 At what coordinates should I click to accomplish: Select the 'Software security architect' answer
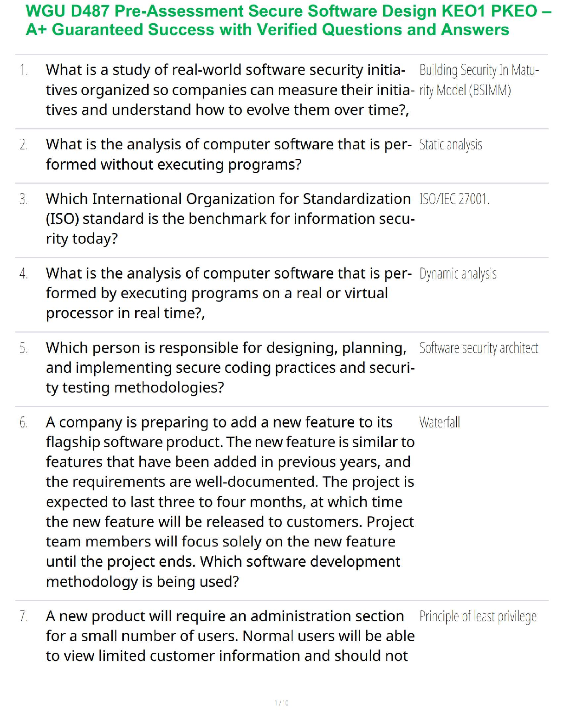coord(478,348)
